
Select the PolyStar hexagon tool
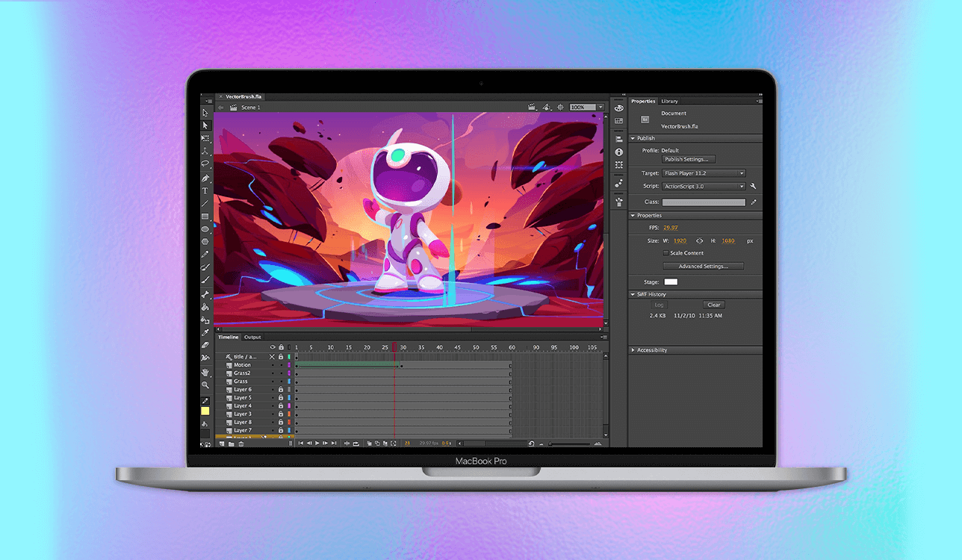pyautogui.click(x=205, y=241)
